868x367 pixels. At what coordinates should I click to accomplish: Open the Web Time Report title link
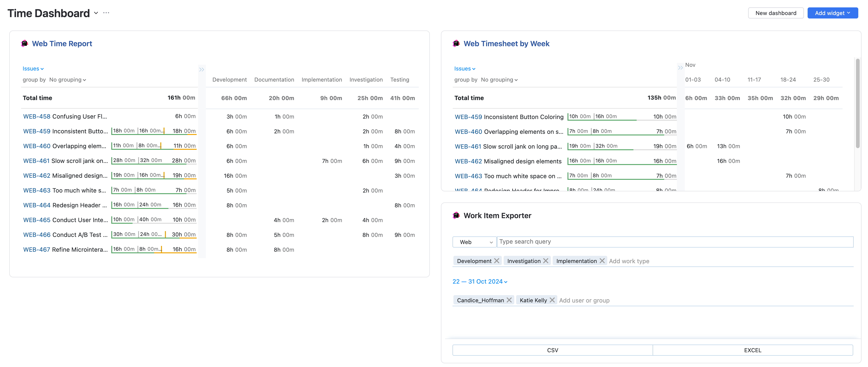click(62, 43)
